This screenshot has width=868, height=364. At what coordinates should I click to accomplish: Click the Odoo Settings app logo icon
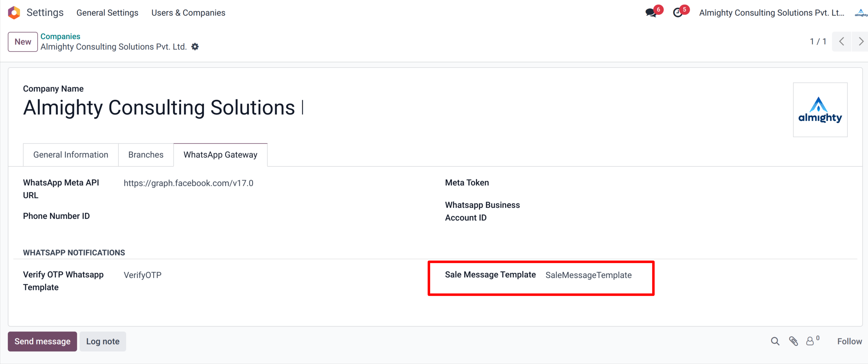[x=14, y=12]
